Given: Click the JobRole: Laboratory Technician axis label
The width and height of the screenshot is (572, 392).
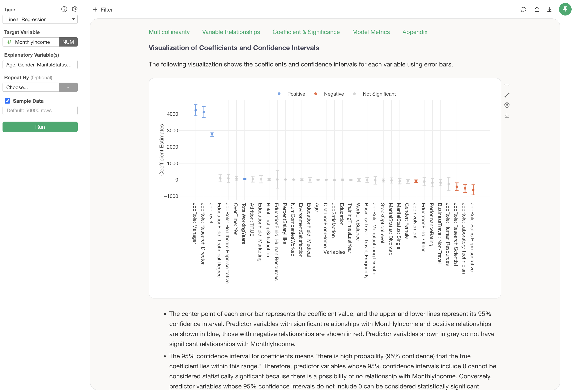Looking at the screenshot, I should point(464,238).
